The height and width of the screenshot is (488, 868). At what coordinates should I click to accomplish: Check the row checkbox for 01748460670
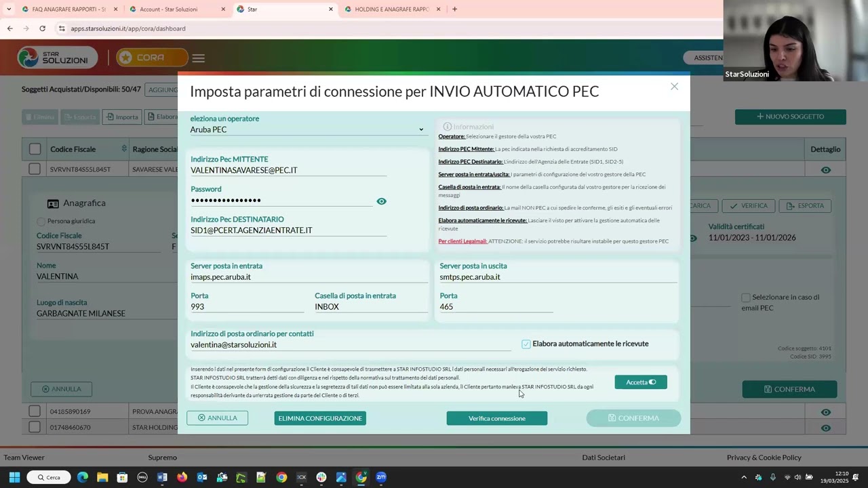(x=35, y=428)
